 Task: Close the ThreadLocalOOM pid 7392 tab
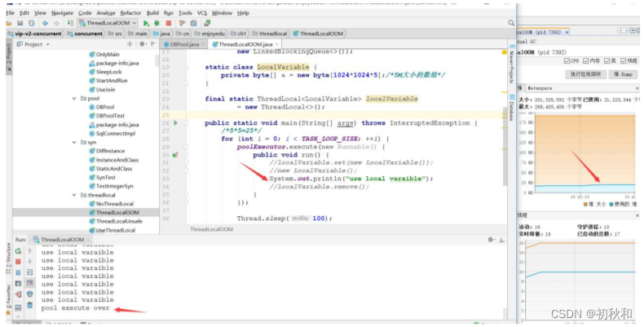click(x=567, y=32)
